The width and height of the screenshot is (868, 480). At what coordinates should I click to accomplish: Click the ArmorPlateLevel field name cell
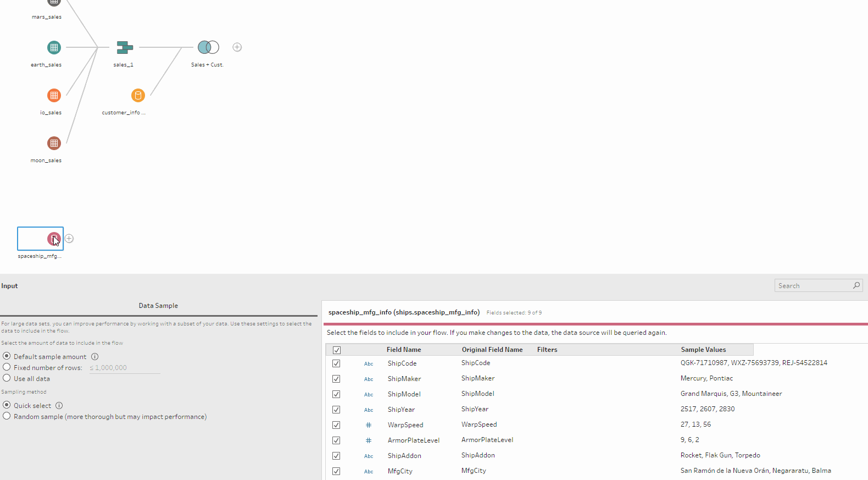[x=414, y=440]
